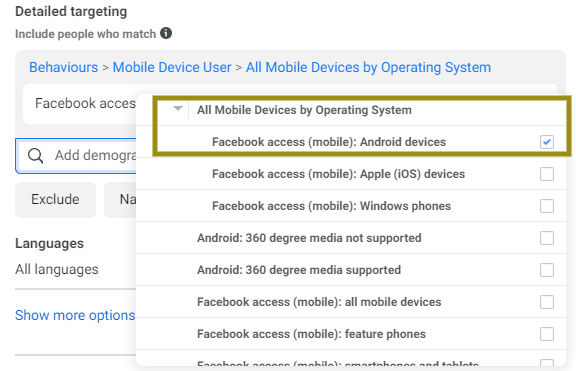This screenshot has height=371, width=576.
Task: Click the Languages heading
Action: (x=49, y=243)
